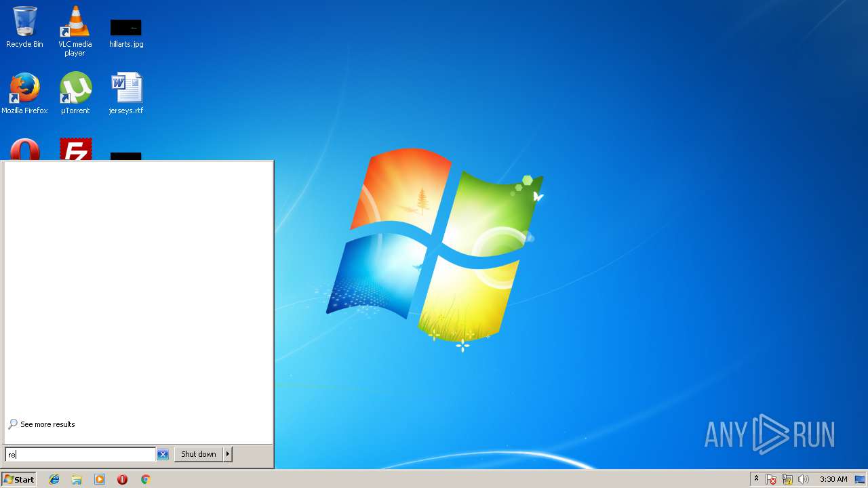Viewport: 868px width, 488px height.
Task: Show hidden system tray icons
Action: pyautogui.click(x=756, y=479)
